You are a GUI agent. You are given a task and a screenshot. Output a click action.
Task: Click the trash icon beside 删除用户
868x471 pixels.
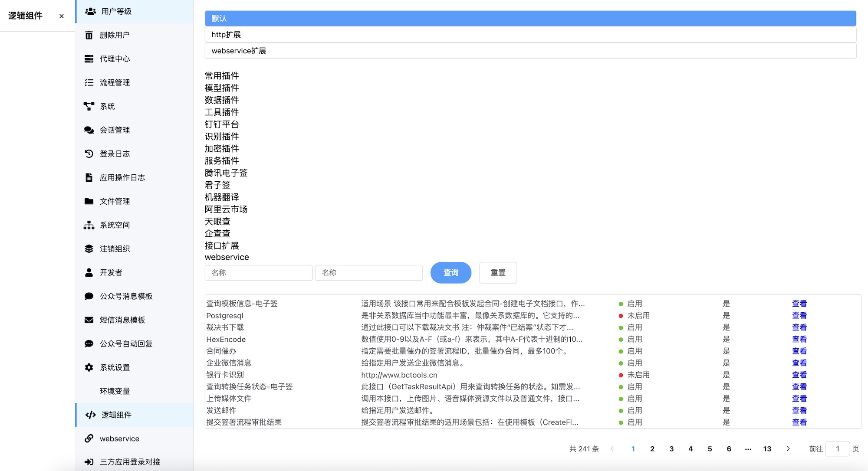(89, 35)
